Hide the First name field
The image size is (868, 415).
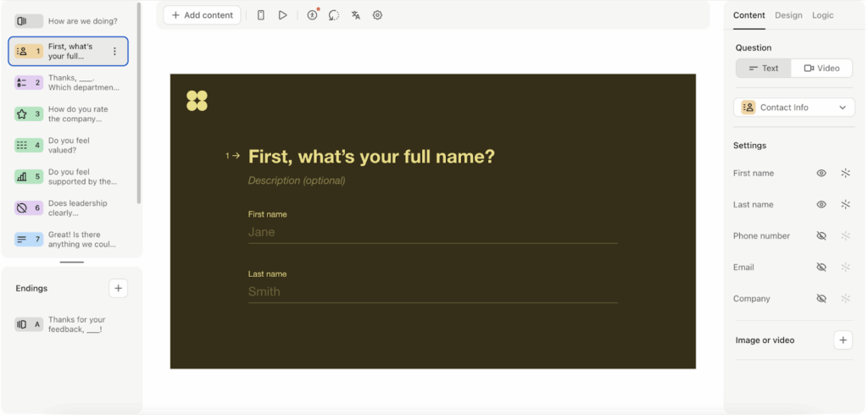[x=821, y=174]
